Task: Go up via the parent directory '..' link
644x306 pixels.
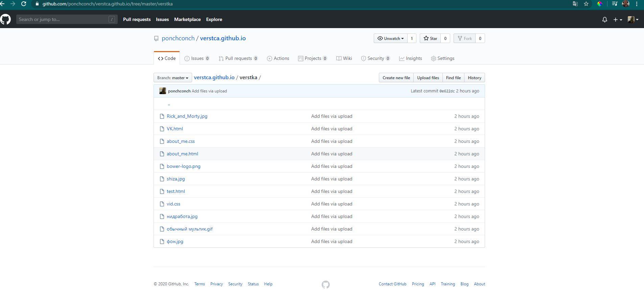Action: pos(169,104)
